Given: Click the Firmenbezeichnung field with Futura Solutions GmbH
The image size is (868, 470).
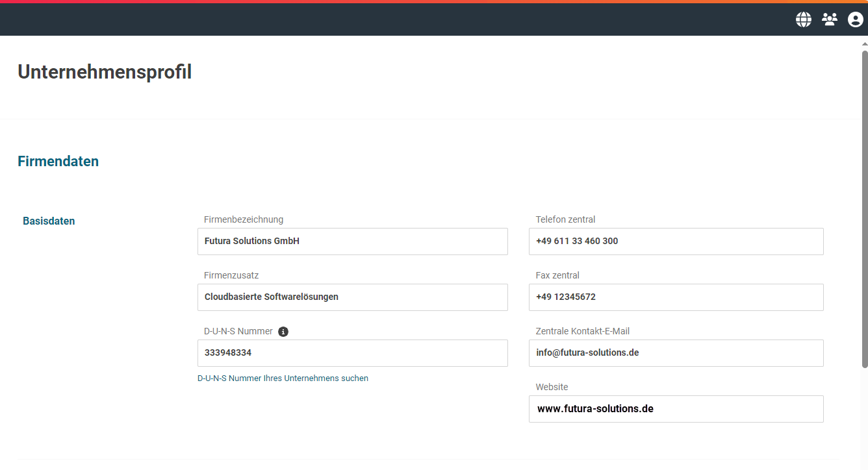Looking at the screenshot, I should pyautogui.click(x=352, y=241).
